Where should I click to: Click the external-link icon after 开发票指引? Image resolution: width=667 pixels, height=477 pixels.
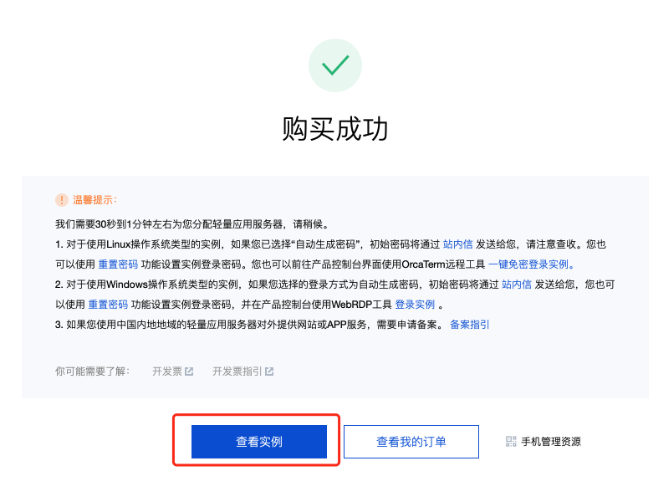click(x=269, y=371)
